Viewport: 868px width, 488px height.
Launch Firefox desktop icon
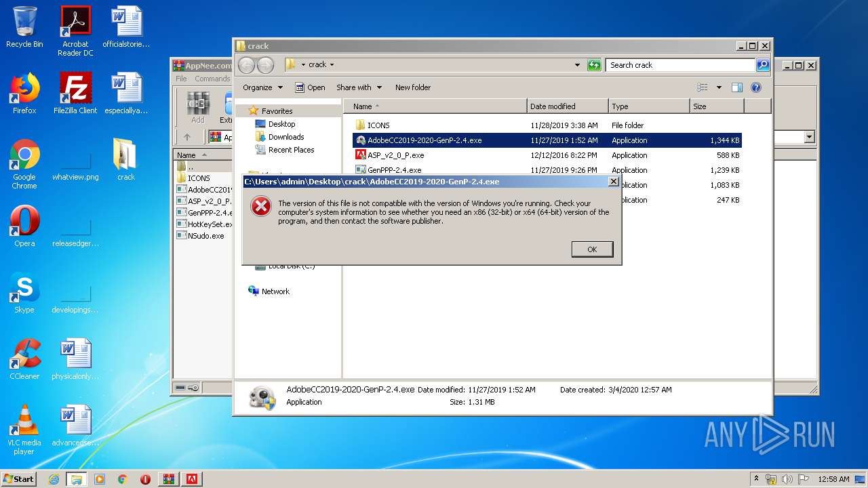[24, 94]
